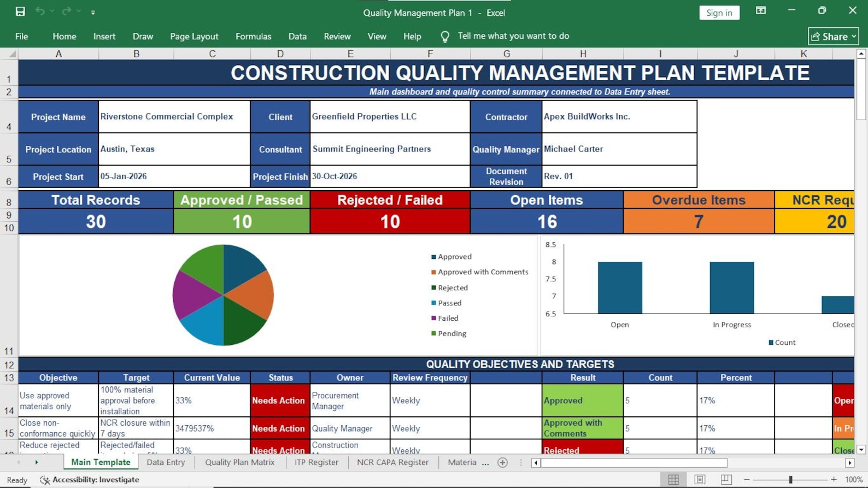868x488 pixels.
Task: Click the Redo arrow icon
Action: (67, 11)
